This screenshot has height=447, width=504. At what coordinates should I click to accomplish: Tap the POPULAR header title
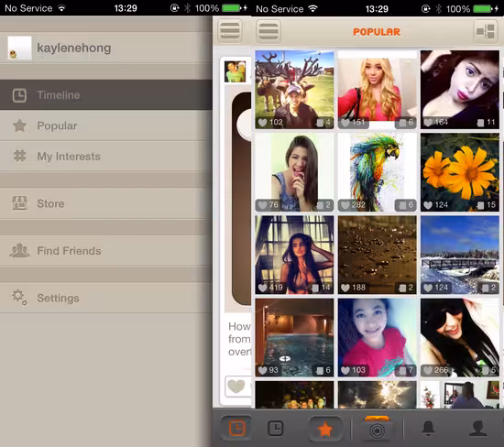coord(377,32)
